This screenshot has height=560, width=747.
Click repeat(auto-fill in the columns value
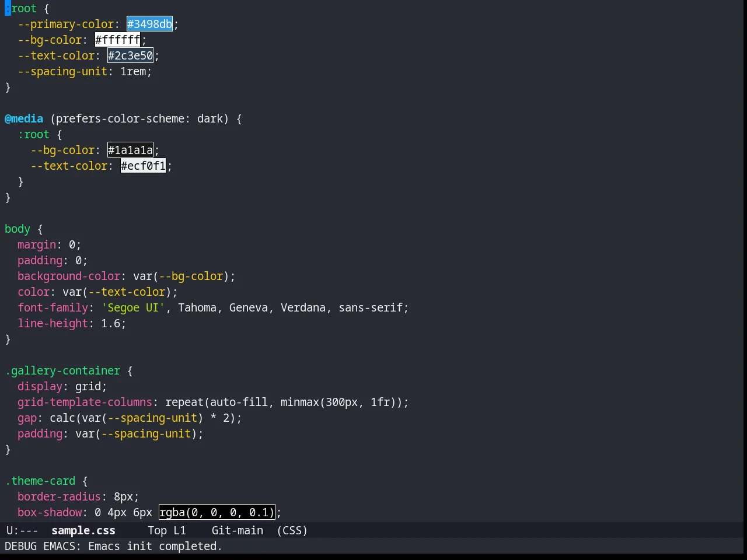pos(217,402)
